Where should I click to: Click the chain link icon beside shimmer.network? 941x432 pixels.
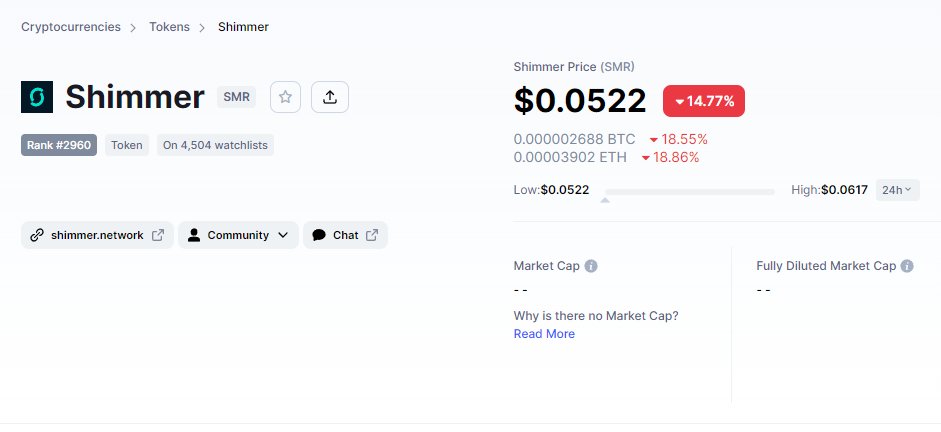point(37,235)
